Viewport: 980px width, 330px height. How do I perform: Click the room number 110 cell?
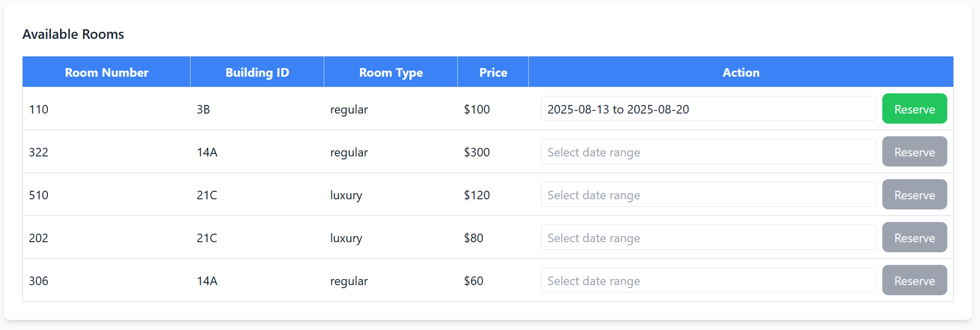point(39,109)
